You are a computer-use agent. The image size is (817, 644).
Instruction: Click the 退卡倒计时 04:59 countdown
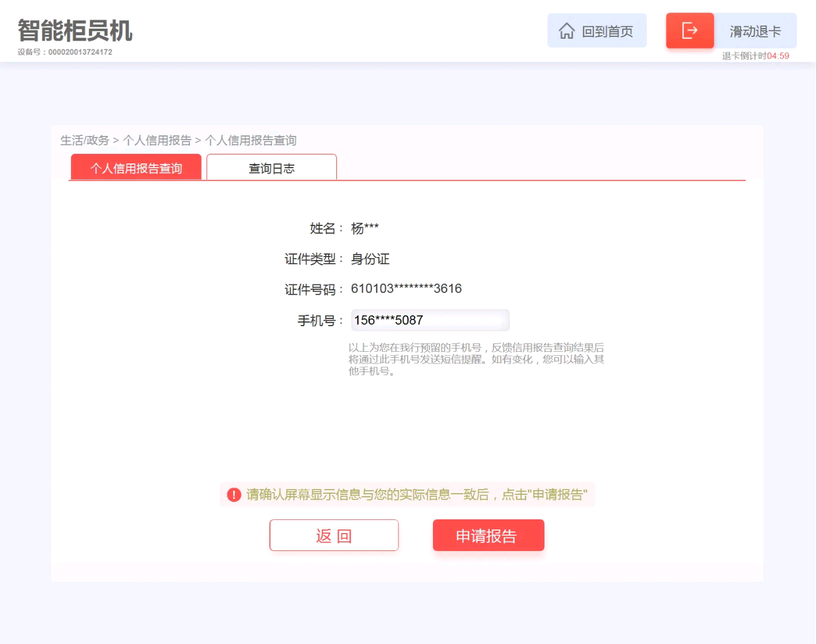(x=756, y=56)
